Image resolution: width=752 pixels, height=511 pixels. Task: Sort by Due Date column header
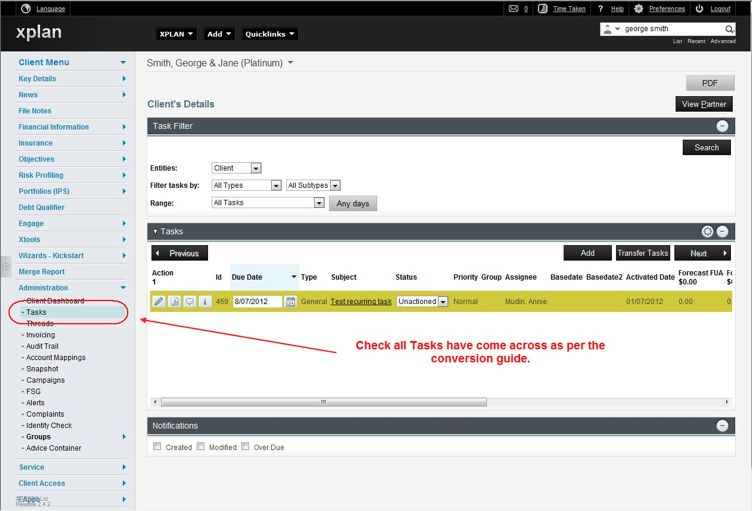click(x=264, y=277)
